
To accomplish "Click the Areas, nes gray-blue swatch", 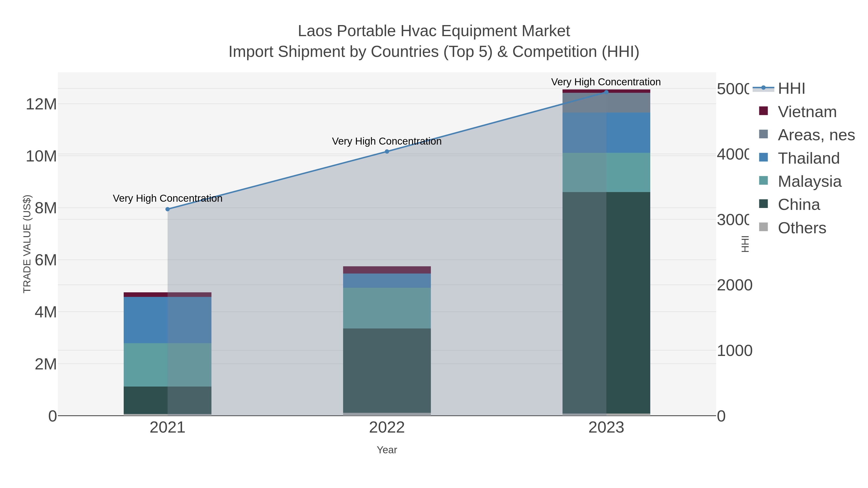I will (x=764, y=134).
